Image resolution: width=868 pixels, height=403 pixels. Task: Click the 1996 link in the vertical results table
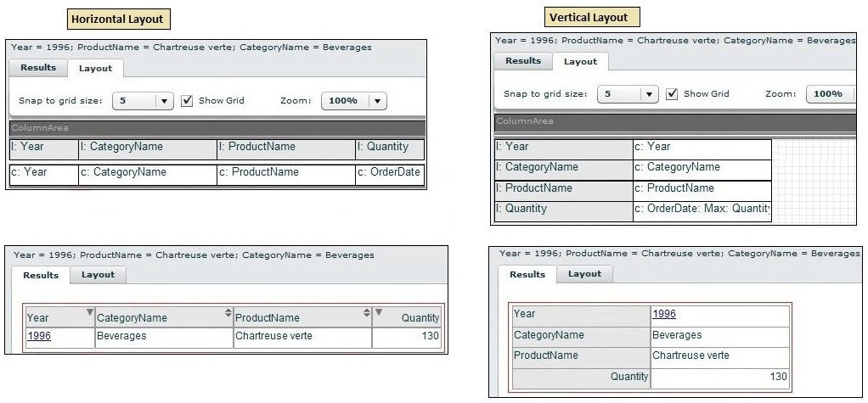pyautogui.click(x=664, y=314)
